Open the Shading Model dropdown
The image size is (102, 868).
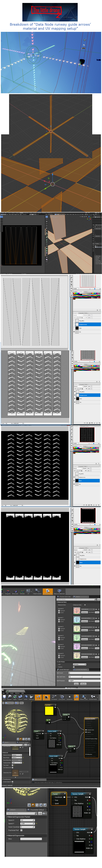click(x=17, y=763)
